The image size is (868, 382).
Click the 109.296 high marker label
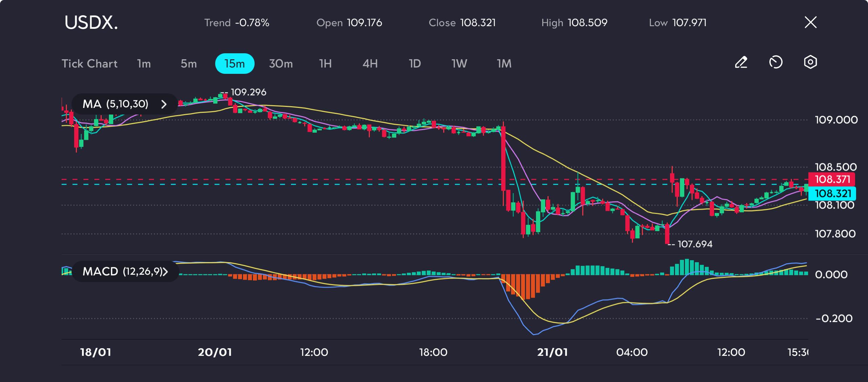(x=249, y=92)
